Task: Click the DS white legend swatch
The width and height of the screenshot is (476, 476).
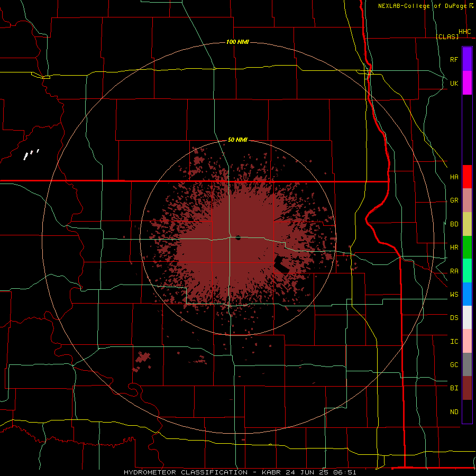Action: (467, 317)
